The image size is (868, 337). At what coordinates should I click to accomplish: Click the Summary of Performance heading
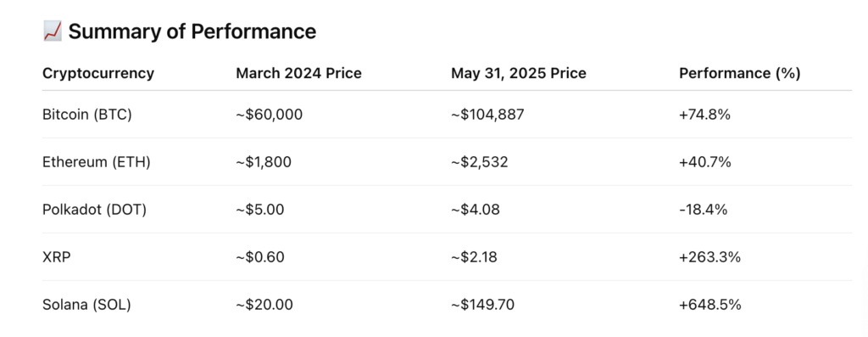click(192, 32)
